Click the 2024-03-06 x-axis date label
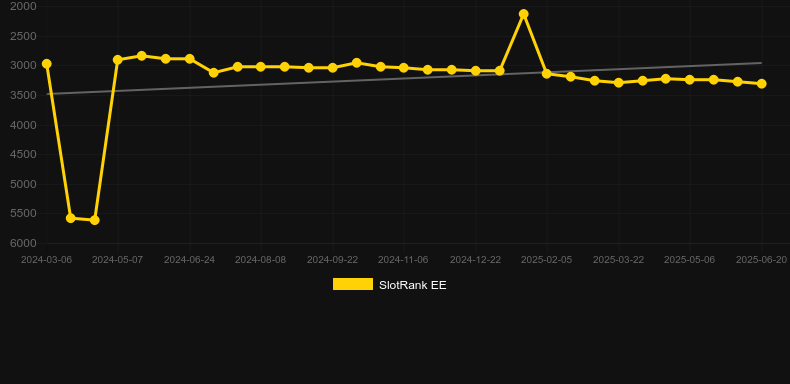This screenshot has width=790, height=384. coord(46,260)
